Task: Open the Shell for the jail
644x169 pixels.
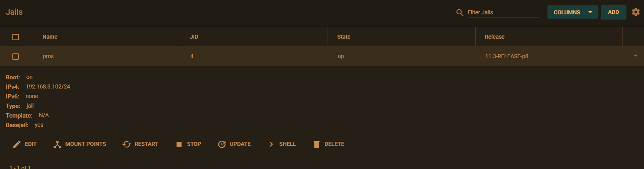Action: (x=282, y=144)
